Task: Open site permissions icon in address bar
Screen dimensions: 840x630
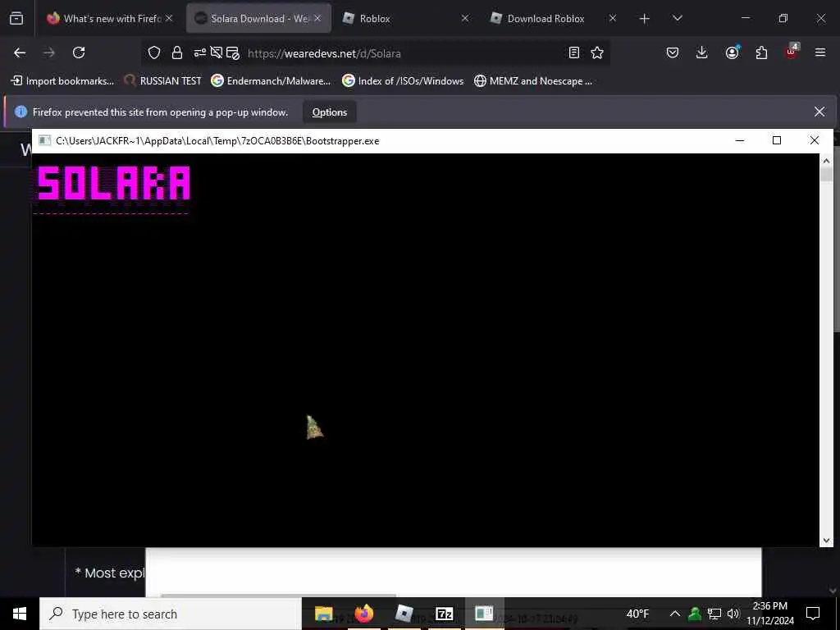Action: [x=200, y=52]
